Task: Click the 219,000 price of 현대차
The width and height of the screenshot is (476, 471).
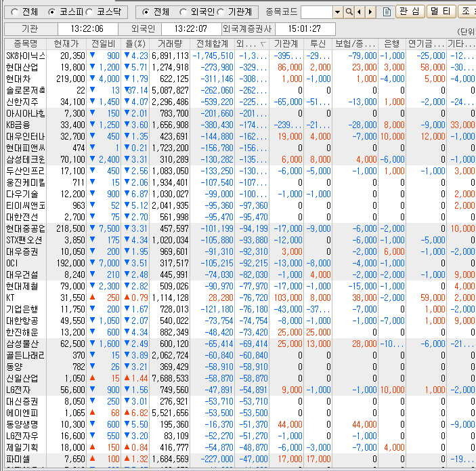Action: coord(70,79)
